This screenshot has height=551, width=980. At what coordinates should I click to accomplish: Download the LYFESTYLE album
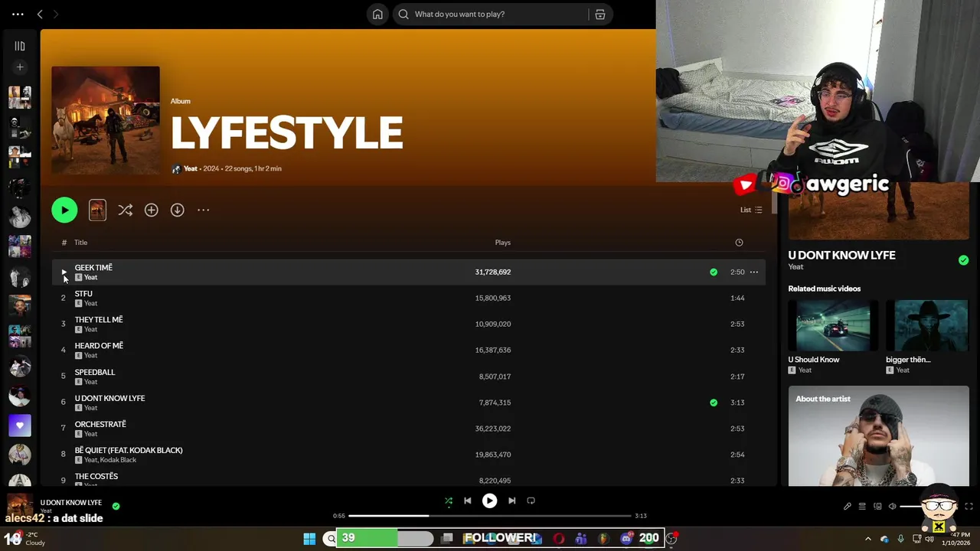pos(177,210)
